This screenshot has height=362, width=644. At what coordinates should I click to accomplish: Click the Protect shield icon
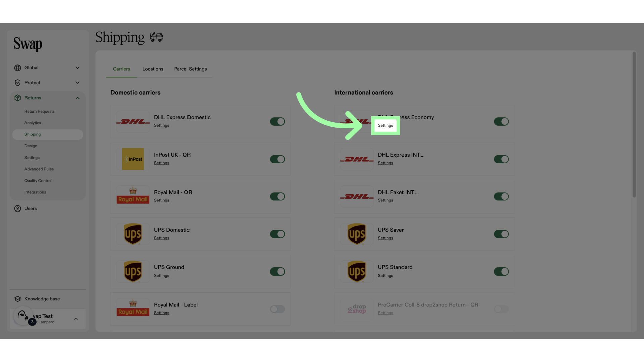click(x=18, y=83)
